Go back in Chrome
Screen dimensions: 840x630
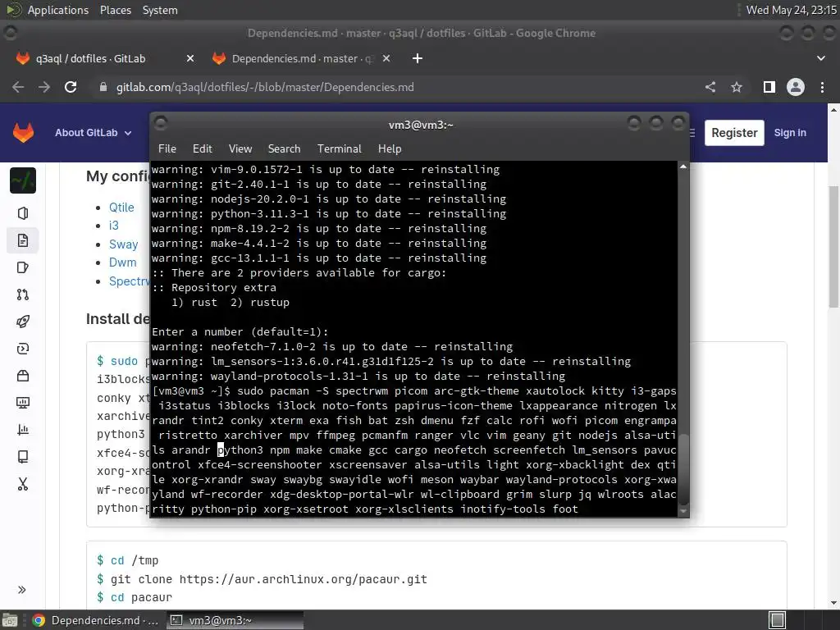18,87
